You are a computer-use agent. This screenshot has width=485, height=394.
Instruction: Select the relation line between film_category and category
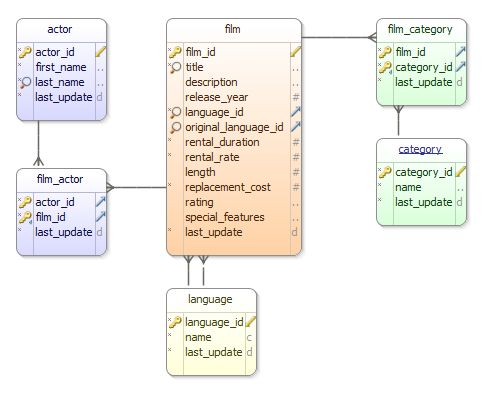pos(398,121)
